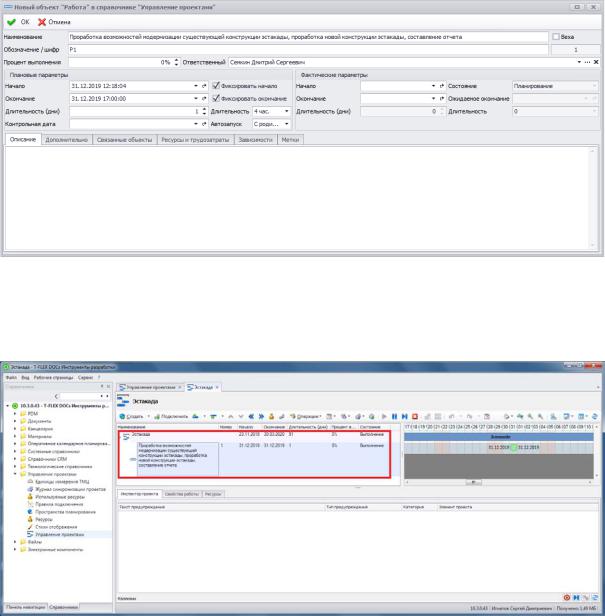
Task: Open the Ресурсы icon in the navigation tree
Action: (x=30, y=519)
